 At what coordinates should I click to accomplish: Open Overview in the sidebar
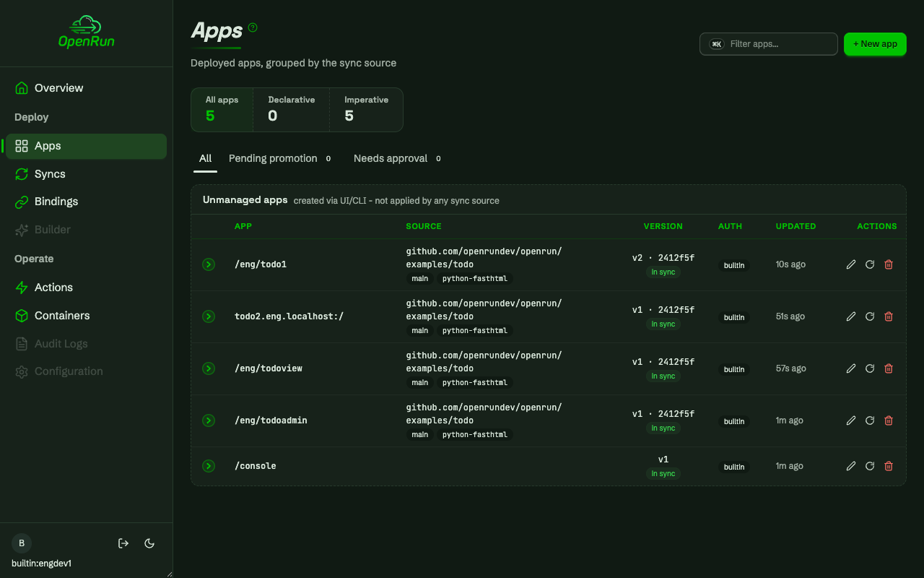[86, 88]
